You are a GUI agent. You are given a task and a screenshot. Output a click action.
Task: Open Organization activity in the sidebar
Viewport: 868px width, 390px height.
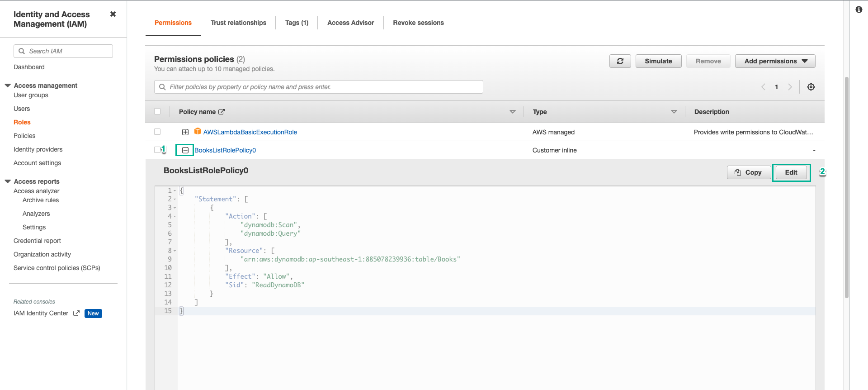[42, 254]
